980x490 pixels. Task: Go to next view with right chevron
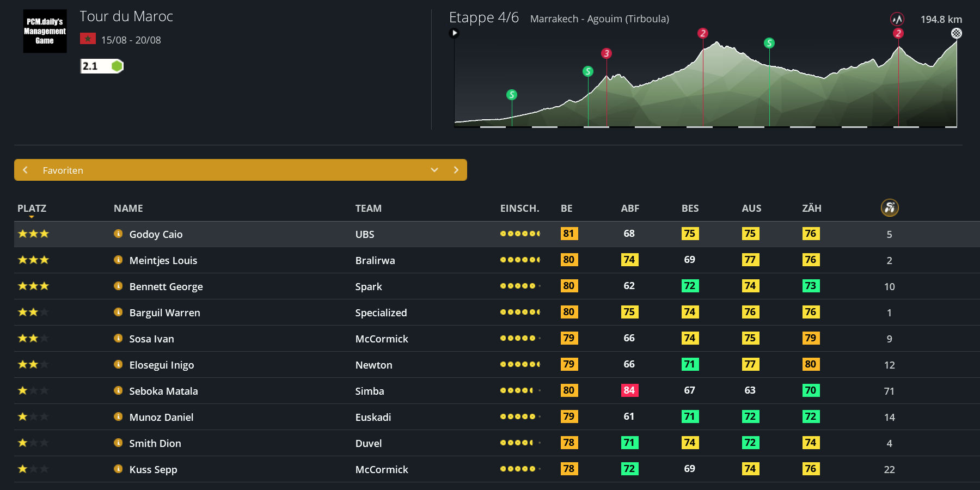point(456,170)
